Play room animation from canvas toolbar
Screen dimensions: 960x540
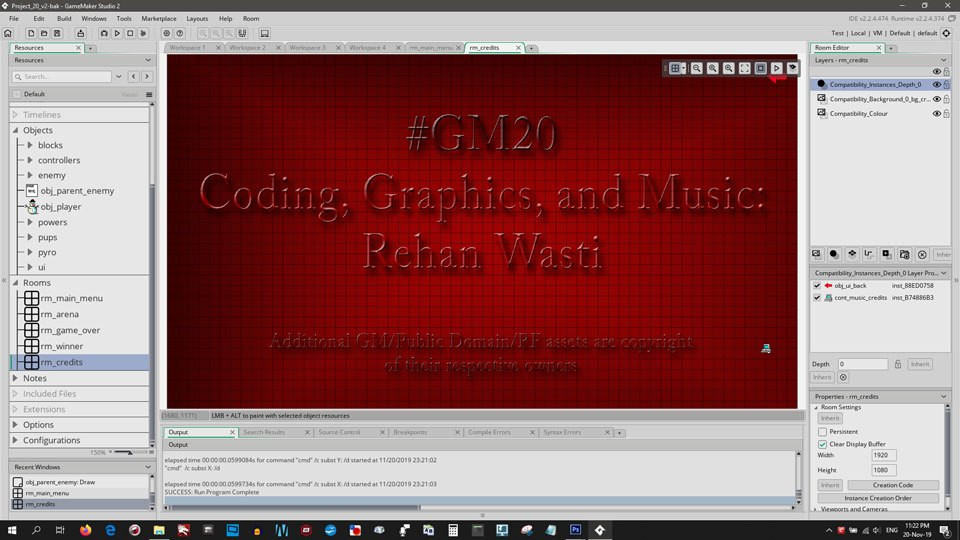point(776,68)
